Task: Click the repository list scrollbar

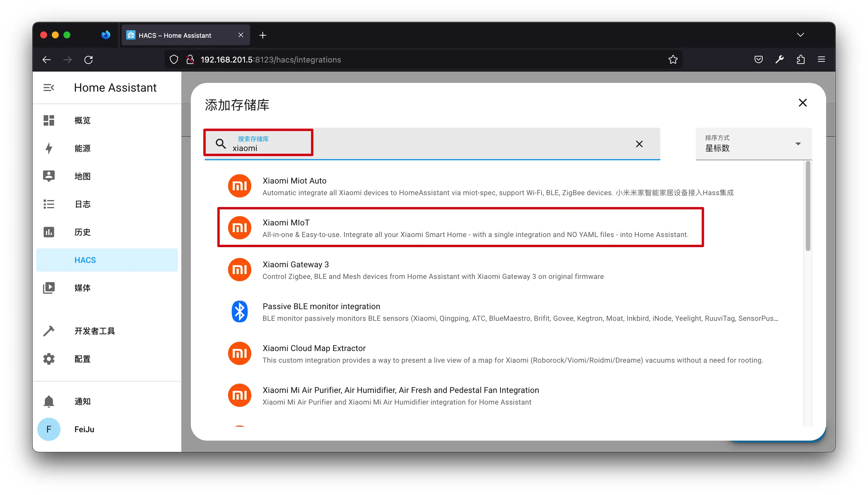Action: tap(808, 206)
